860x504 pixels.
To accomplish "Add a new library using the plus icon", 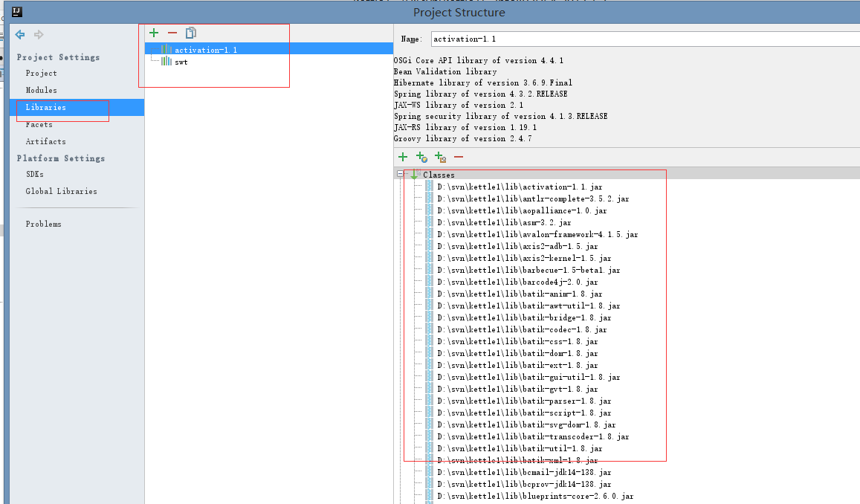I will [x=154, y=33].
